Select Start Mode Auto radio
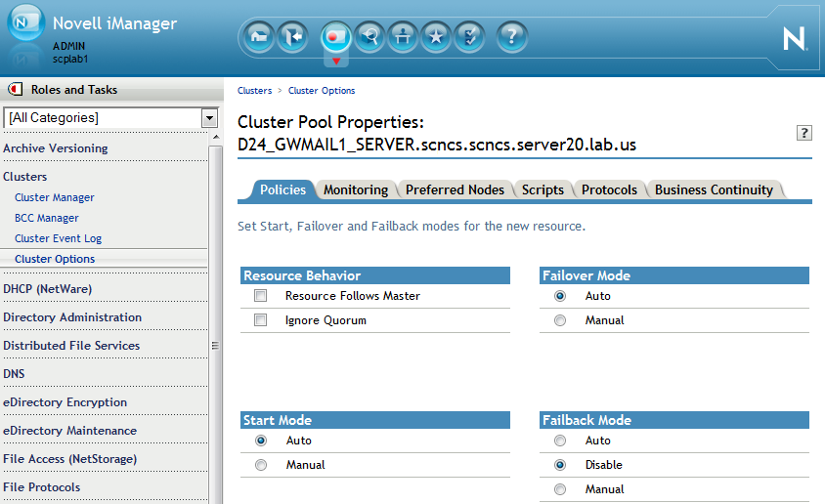The height and width of the screenshot is (504, 825). pyautogui.click(x=261, y=441)
